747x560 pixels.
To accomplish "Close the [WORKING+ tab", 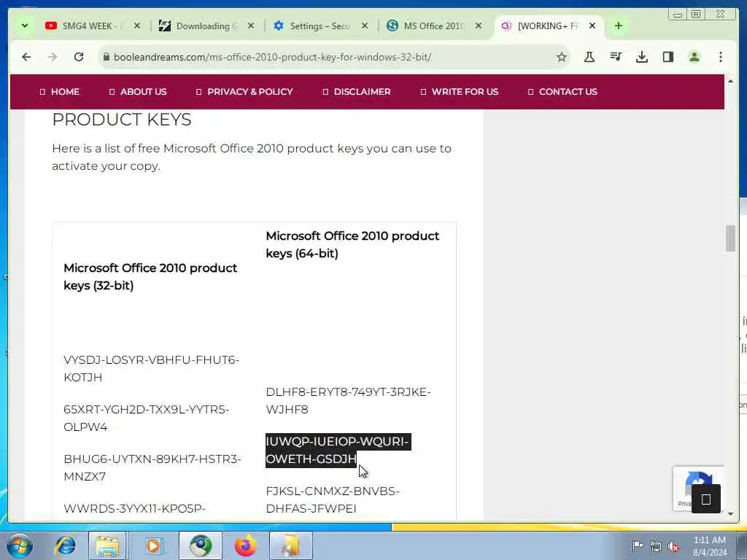I will point(592,26).
